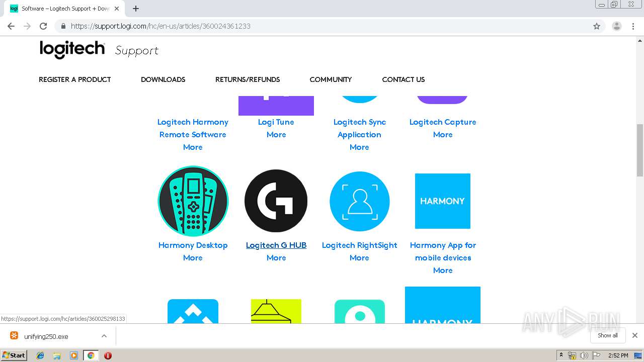The height and width of the screenshot is (362, 644).
Task: Click the blue HARMONY app tile
Action: tap(443, 201)
